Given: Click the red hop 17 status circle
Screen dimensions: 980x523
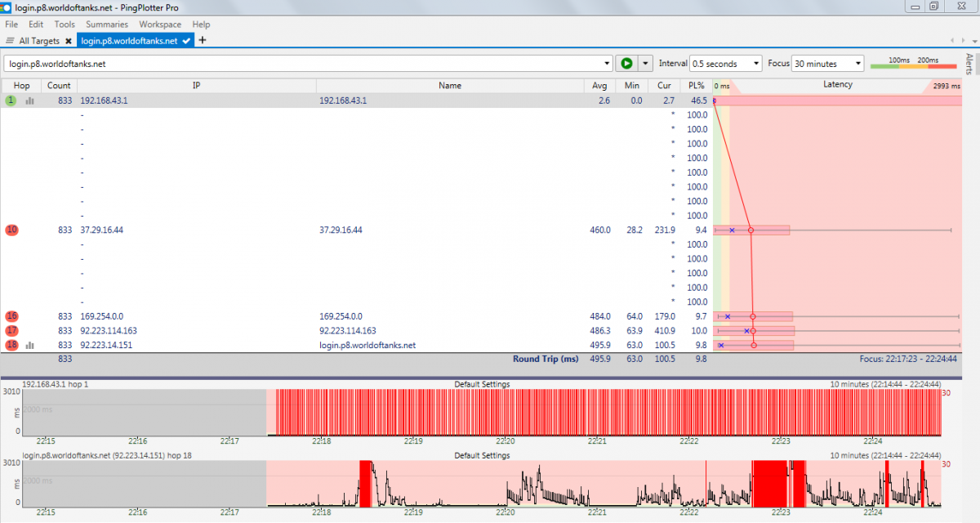Looking at the screenshot, I should (11, 331).
